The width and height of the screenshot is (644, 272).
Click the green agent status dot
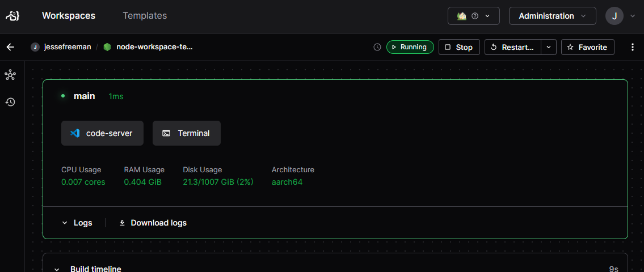(x=63, y=96)
